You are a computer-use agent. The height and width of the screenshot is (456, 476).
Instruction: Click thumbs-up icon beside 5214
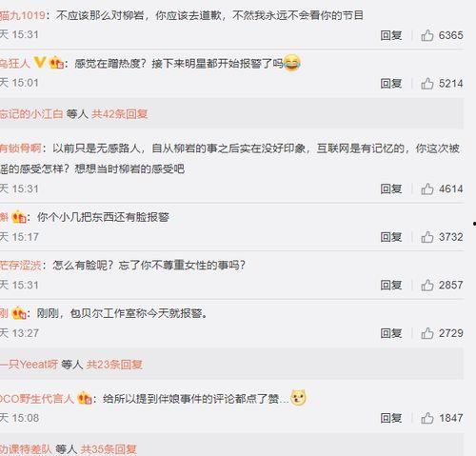pyautogui.click(x=427, y=84)
